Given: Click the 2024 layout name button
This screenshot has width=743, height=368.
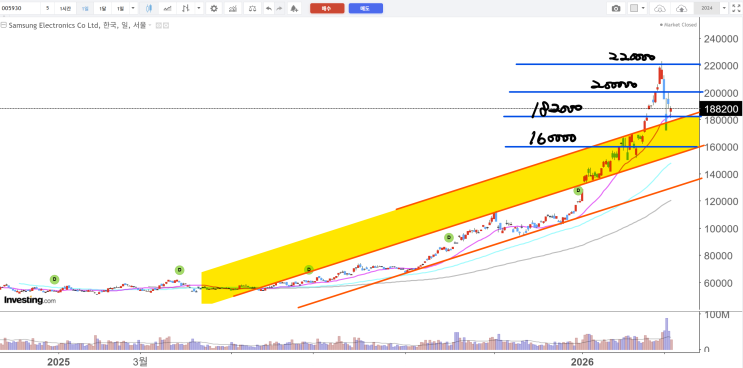Looking at the screenshot, I should pyautogui.click(x=707, y=9).
